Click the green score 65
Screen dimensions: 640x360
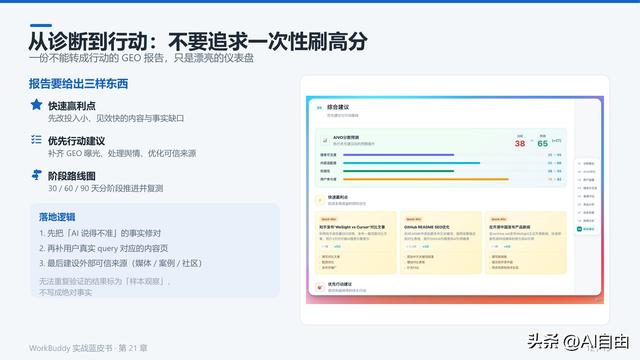[542, 143]
